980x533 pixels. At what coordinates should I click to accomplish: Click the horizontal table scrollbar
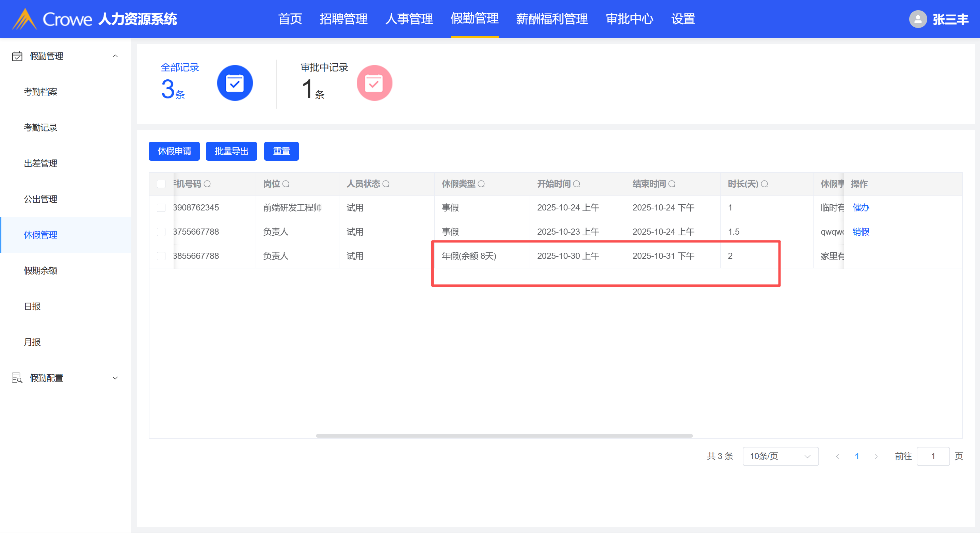504,436
